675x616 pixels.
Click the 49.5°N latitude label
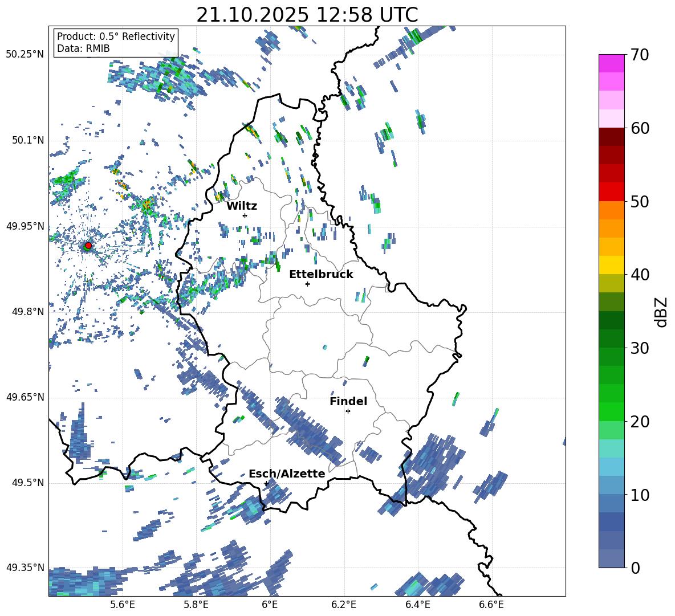(x=27, y=483)
